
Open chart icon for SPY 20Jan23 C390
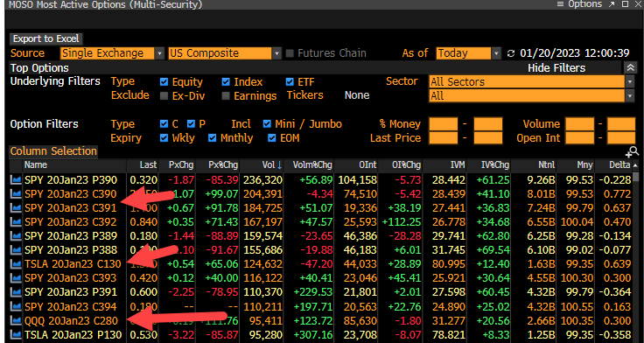[16, 193]
